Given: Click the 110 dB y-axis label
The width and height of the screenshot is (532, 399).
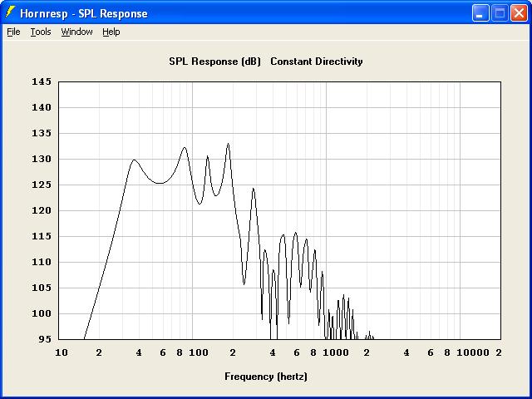Looking at the screenshot, I should [x=42, y=262].
